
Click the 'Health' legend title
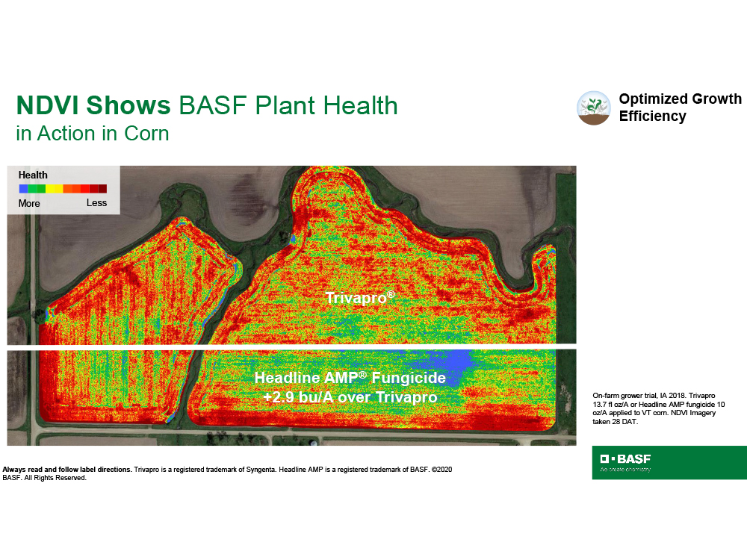click(x=33, y=175)
